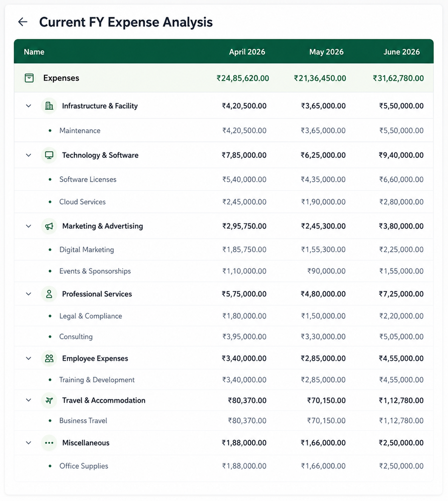Click the June 2026 column header

[402, 52]
